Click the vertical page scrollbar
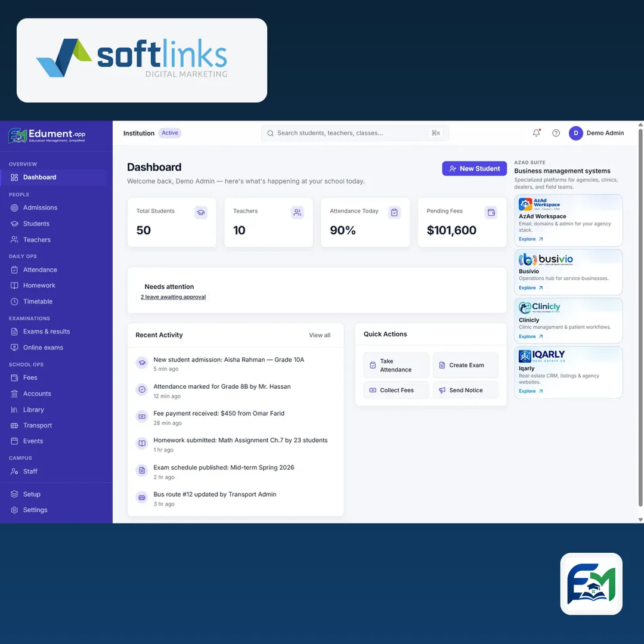This screenshot has width=644, height=644. click(640, 317)
